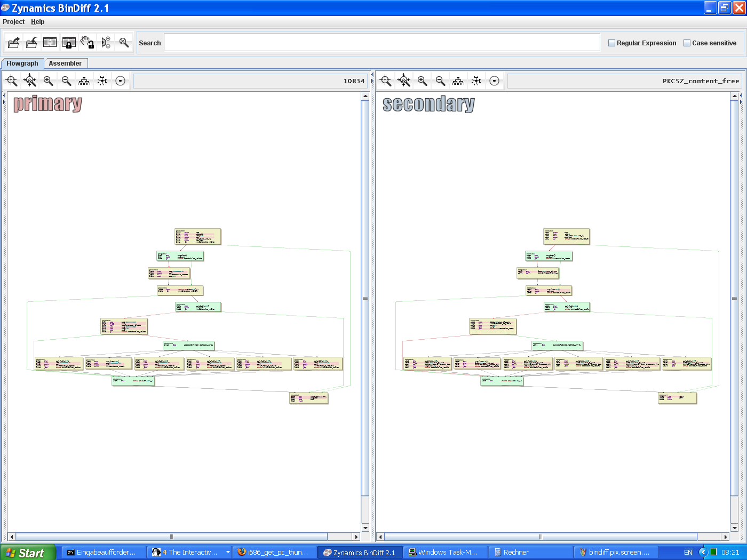747x560 pixels.
Task: Click the PKCS7_content_free name field
Action: 624,81
